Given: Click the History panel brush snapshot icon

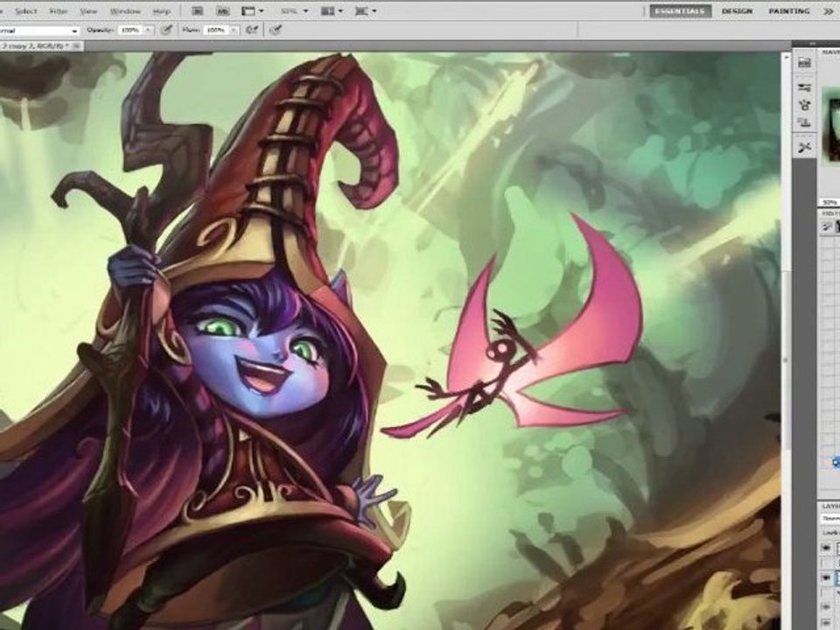Looking at the screenshot, I should pos(827,227).
